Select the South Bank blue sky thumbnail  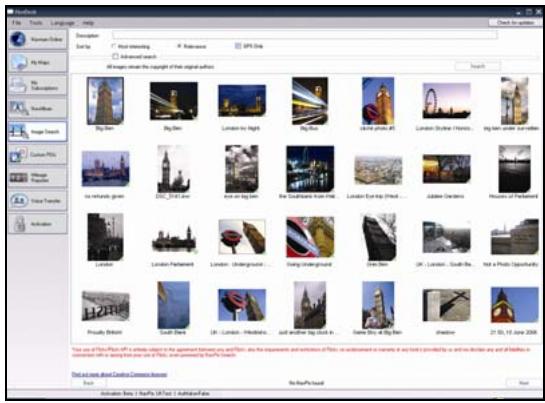click(173, 305)
